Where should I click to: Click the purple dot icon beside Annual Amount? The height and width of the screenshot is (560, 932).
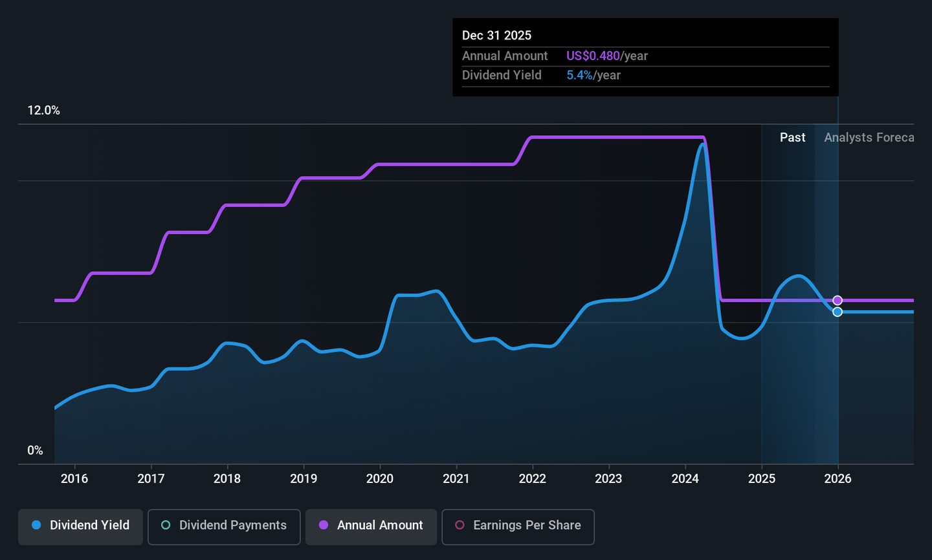[x=324, y=525]
